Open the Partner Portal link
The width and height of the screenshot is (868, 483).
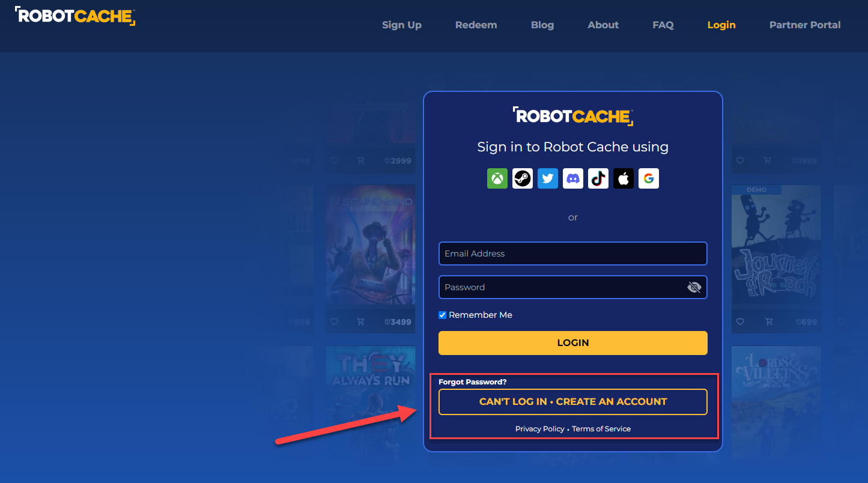click(805, 25)
